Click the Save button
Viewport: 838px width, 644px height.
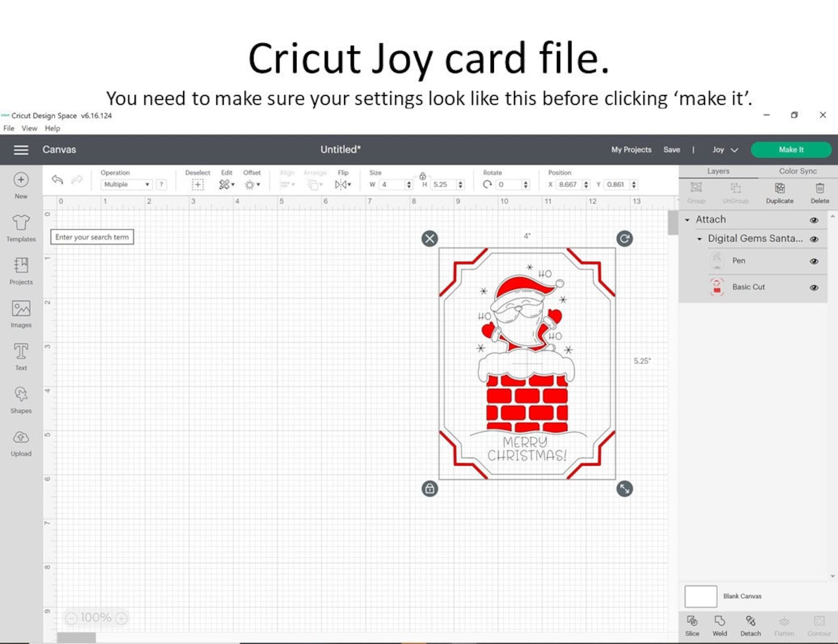[672, 150]
